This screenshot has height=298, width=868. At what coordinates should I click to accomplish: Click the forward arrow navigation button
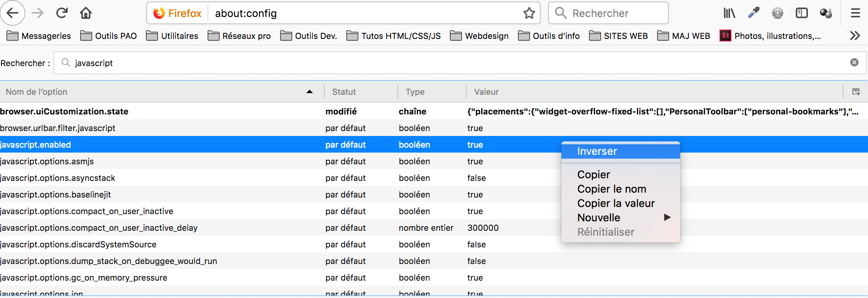pyautogui.click(x=37, y=13)
